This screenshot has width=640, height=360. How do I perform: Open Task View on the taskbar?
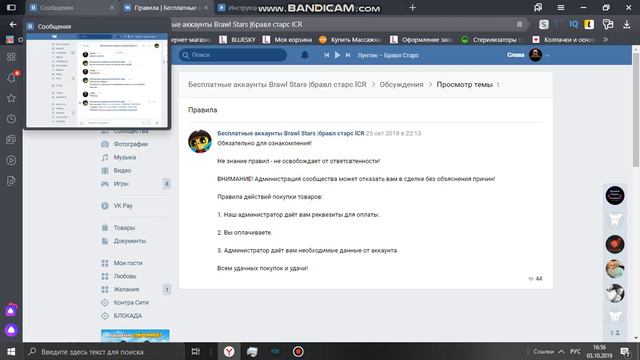(196, 351)
